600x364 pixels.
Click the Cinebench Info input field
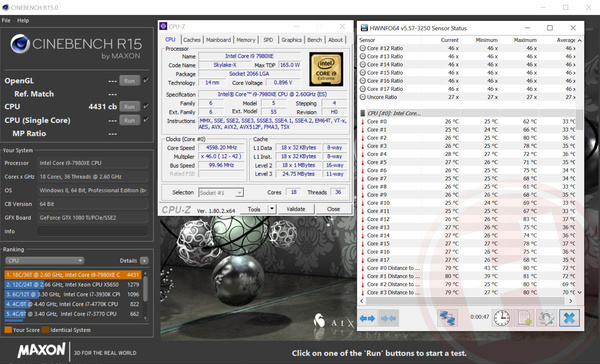pos(93,231)
